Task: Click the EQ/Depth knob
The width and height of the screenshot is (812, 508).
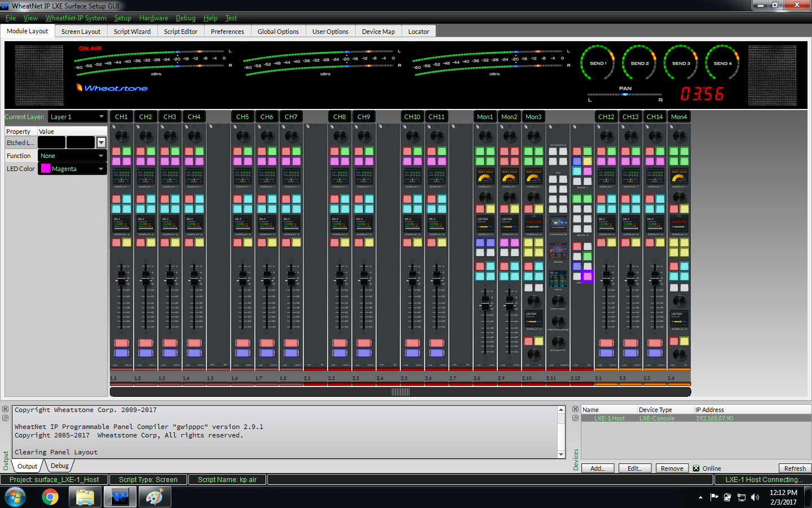Action: (558, 342)
